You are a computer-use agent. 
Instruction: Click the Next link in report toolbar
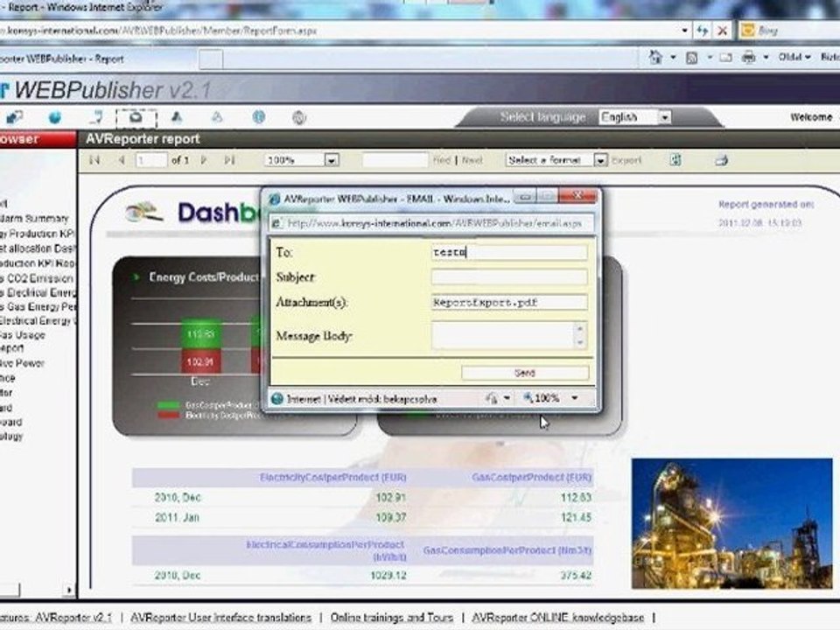click(472, 160)
